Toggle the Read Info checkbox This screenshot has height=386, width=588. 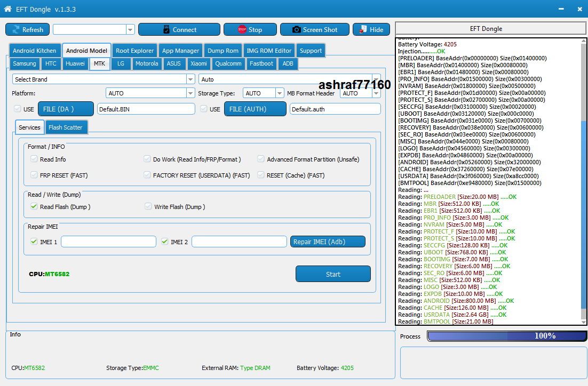34,159
